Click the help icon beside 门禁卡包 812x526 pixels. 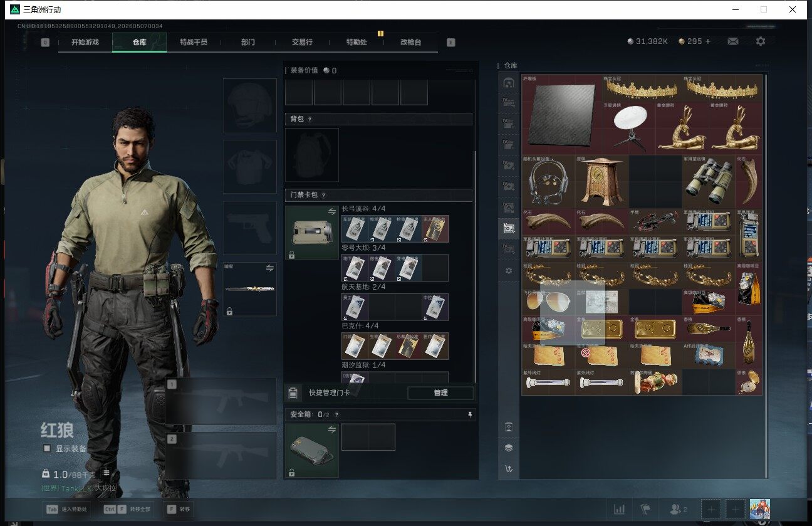tap(325, 195)
